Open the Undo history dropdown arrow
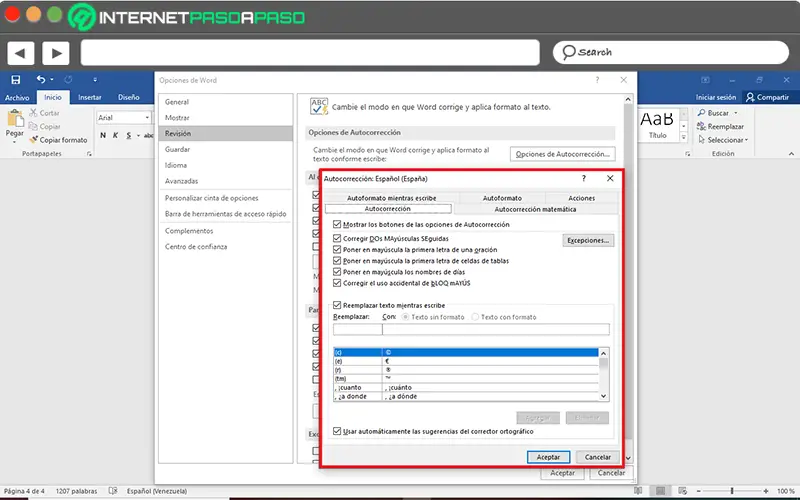 pos(52,80)
